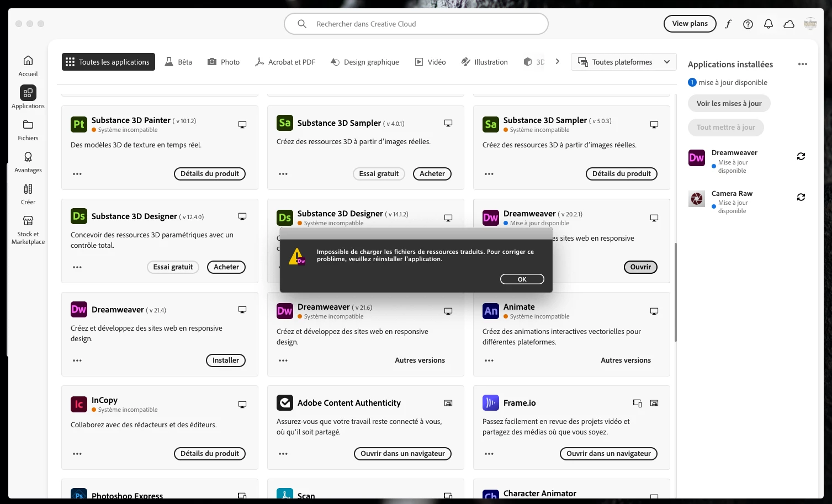Open the user account avatar
This screenshot has width=832, height=504.
coord(810,24)
